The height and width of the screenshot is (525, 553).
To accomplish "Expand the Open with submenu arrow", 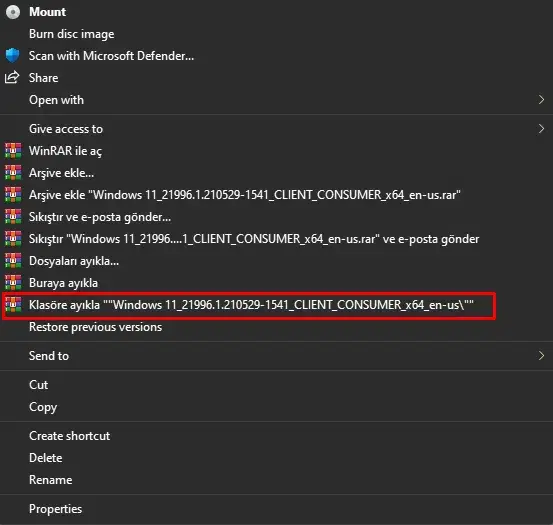I will click(541, 100).
